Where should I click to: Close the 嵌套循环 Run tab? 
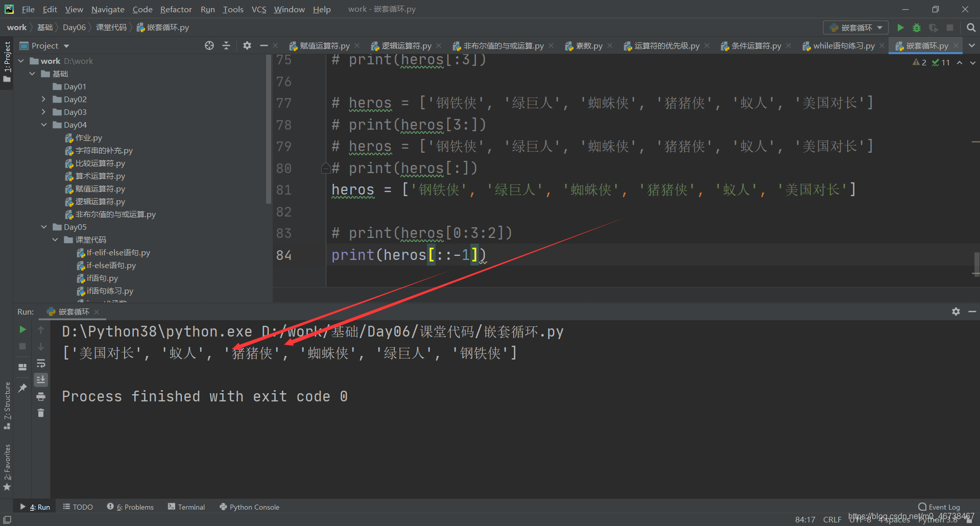point(97,312)
